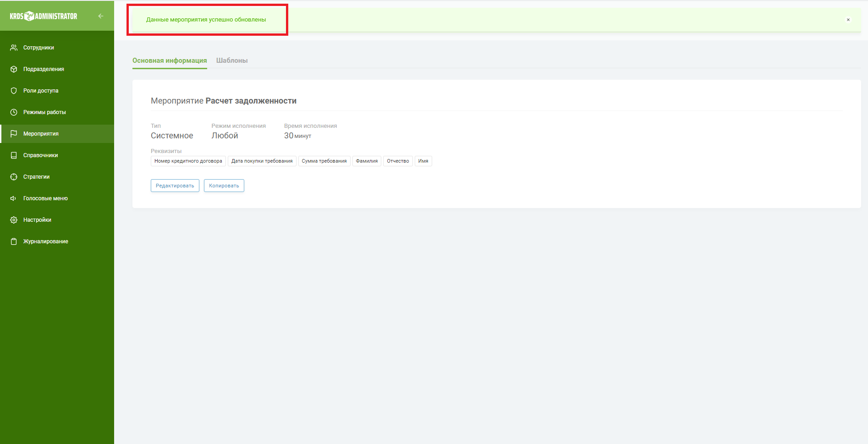Click the Голосовые меню speaker icon

[14, 198]
